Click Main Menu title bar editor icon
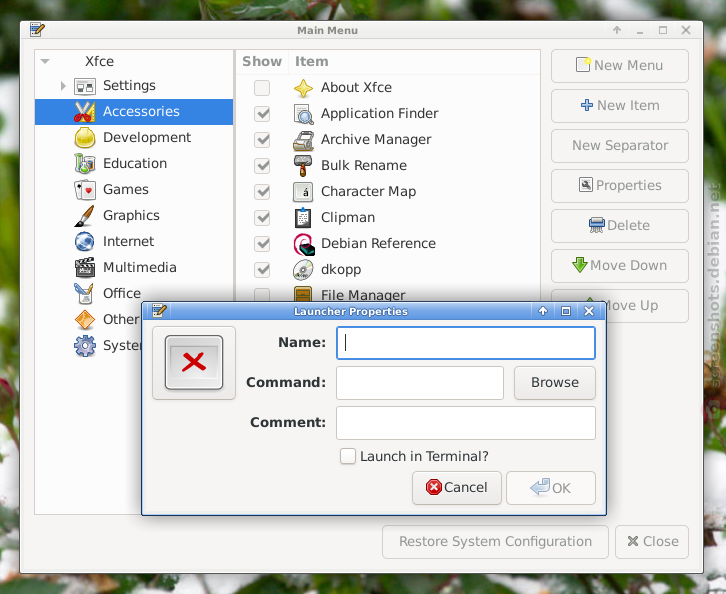The width and height of the screenshot is (726, 594). click(37, 30)
